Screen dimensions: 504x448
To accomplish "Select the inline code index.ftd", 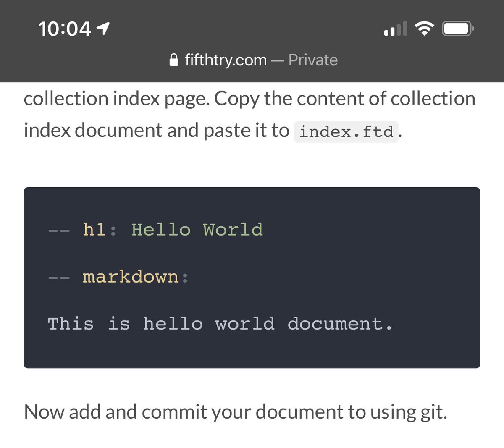I will point(346,131).
